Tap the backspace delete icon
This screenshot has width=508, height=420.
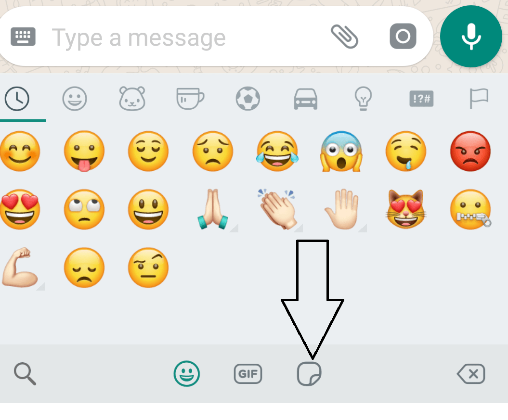tap(471, 374)
